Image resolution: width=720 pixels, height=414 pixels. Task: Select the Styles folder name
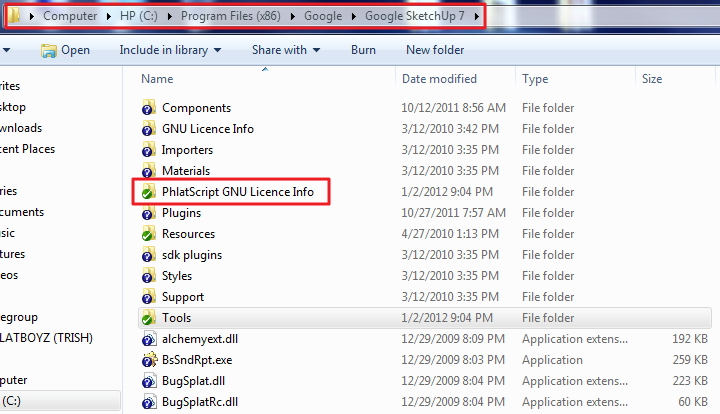point(177,276)
